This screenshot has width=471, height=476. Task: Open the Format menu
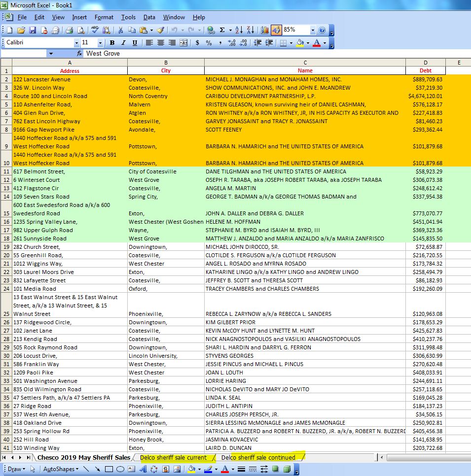pyautogui.click(x=104, y=17)
